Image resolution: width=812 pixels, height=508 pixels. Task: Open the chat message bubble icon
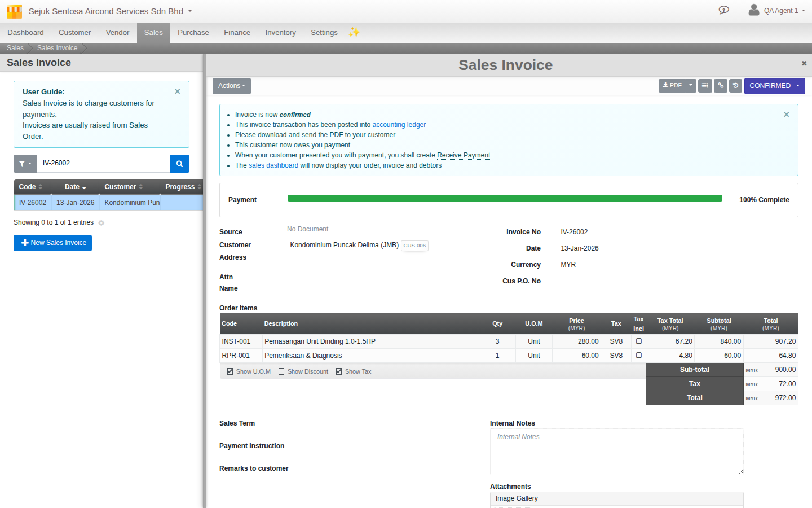[724, 10]
